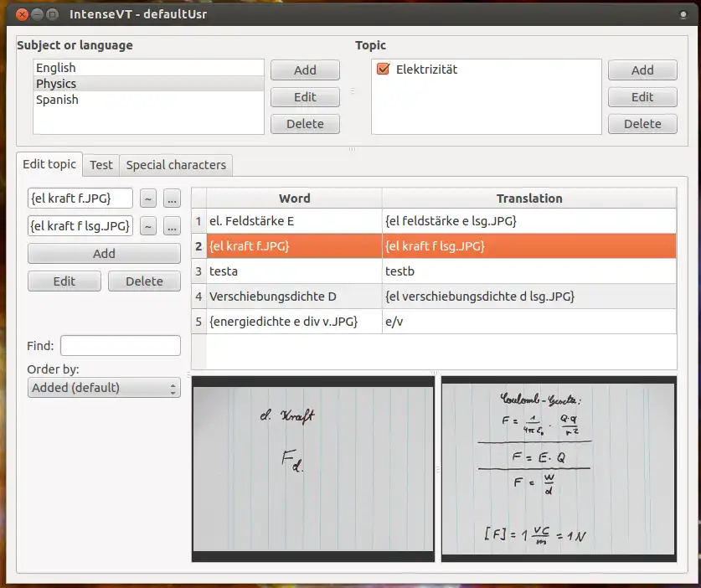This screenshot has height=588, width=701.
Task: Click the Add button in the Topic section
Action: click(642, 70)
